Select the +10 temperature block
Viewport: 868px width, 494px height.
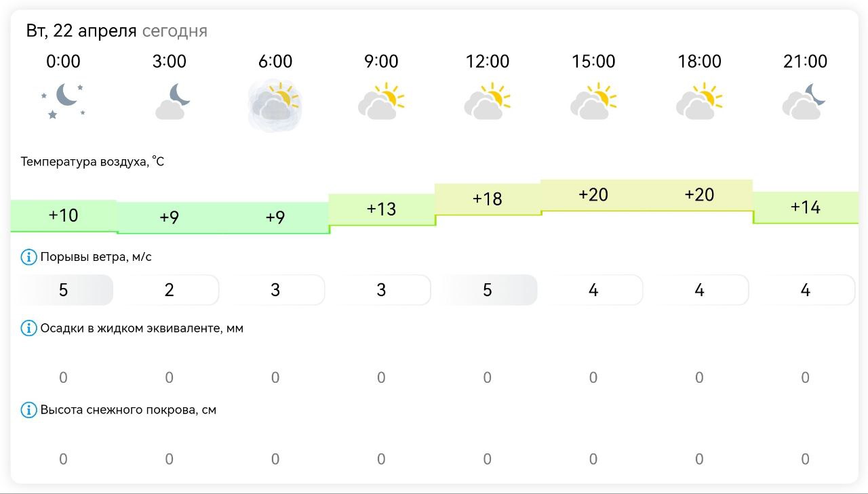point(63,216)
